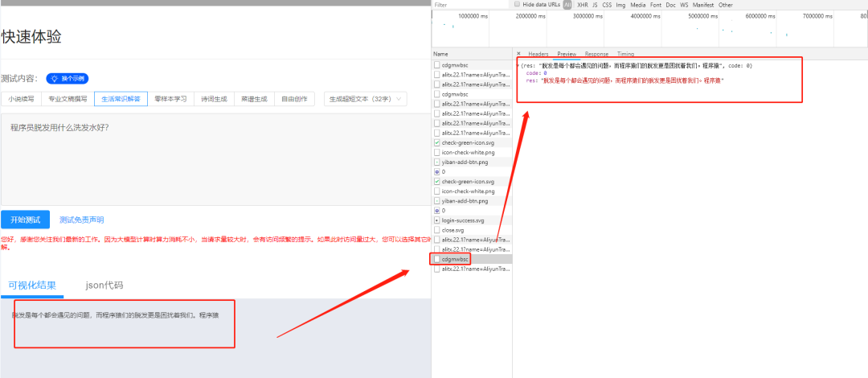Select the login-success.svg request entry
868x378 pixels.
[463, 220]
